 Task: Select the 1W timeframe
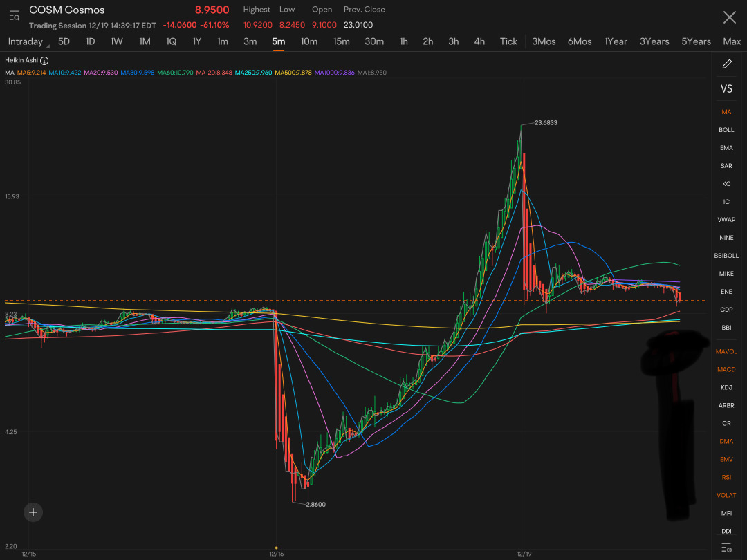[x=117, y=41]
